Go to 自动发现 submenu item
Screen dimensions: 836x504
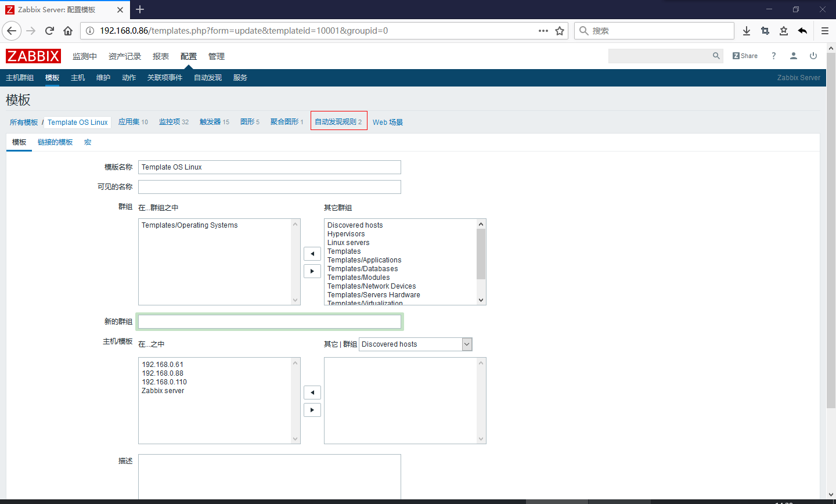coord(208,78)
